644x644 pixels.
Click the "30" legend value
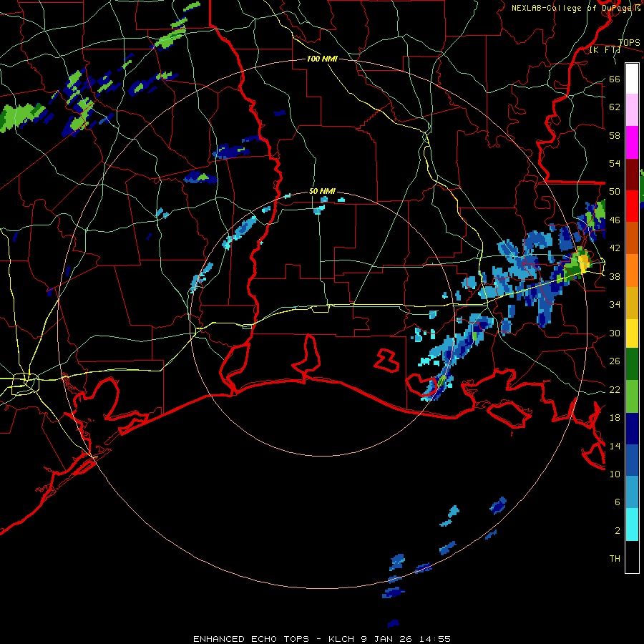tap(615, 333)
